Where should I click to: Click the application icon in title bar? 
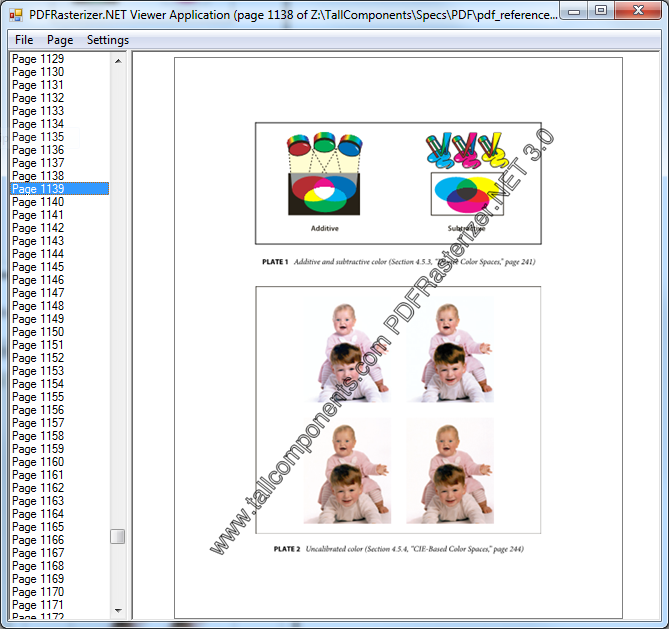coord(16,15)
